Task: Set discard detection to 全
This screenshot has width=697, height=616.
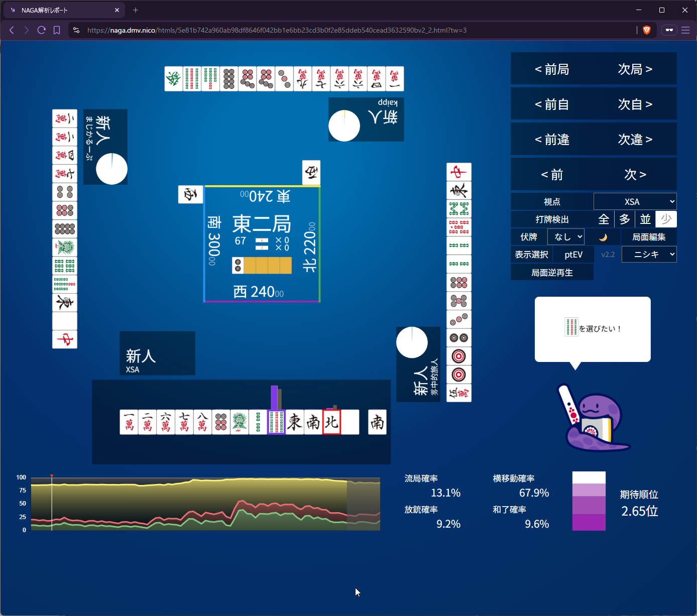Action: click(x=604, y=219)
